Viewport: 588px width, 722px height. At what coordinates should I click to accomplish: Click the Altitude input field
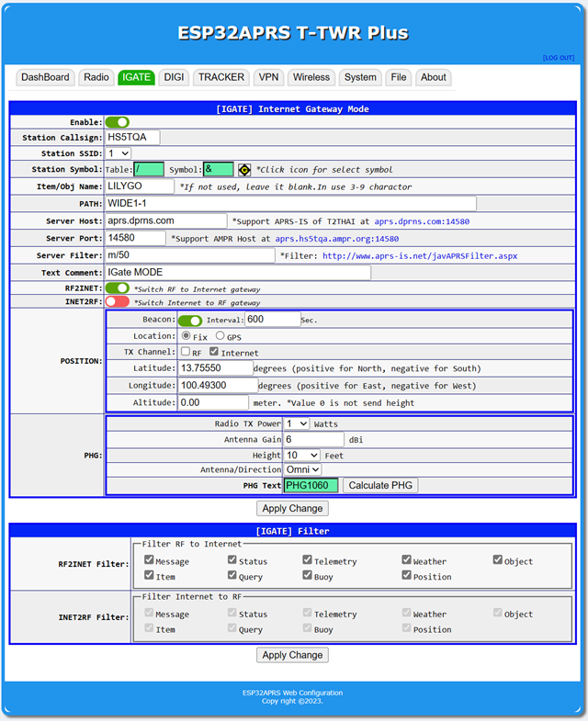click(213, 402)
